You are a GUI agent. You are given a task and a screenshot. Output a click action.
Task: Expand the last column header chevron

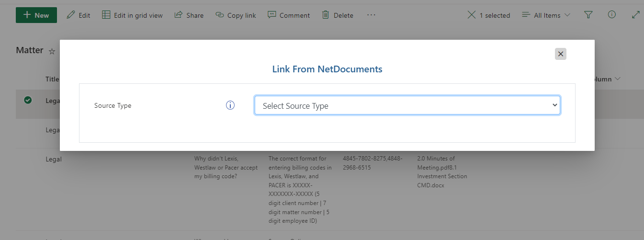tap(617, 79)
